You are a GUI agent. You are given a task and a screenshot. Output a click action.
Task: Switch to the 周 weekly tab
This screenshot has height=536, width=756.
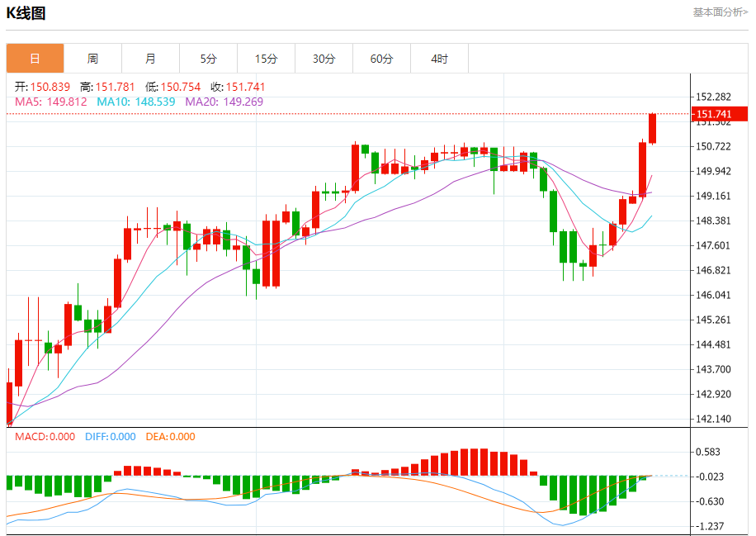[92, 59]
